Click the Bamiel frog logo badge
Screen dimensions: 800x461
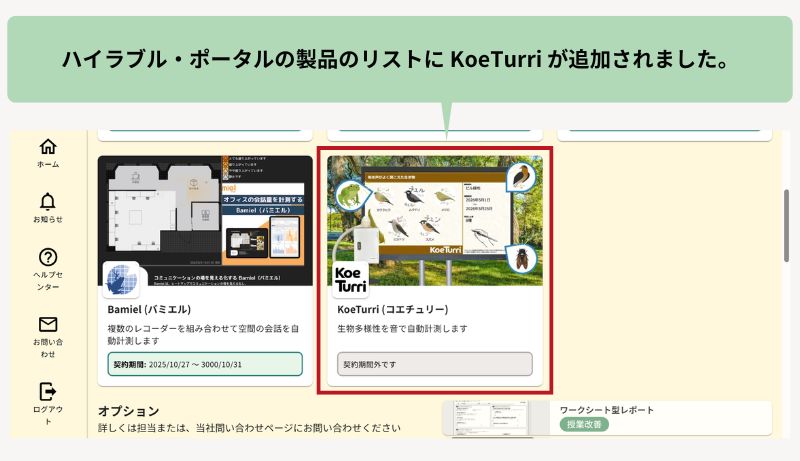point(121,279)
